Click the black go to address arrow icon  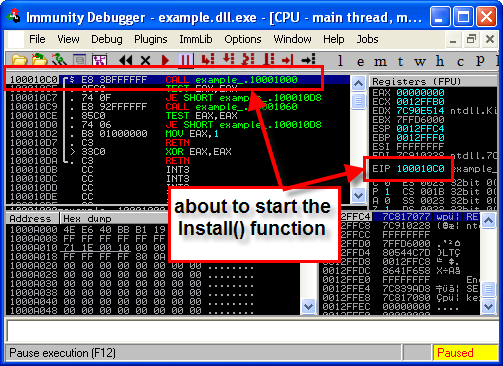click(308, 60)
